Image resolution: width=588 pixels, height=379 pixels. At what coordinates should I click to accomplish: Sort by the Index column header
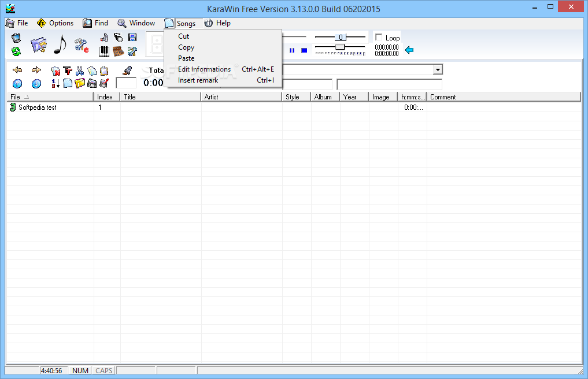106,97
